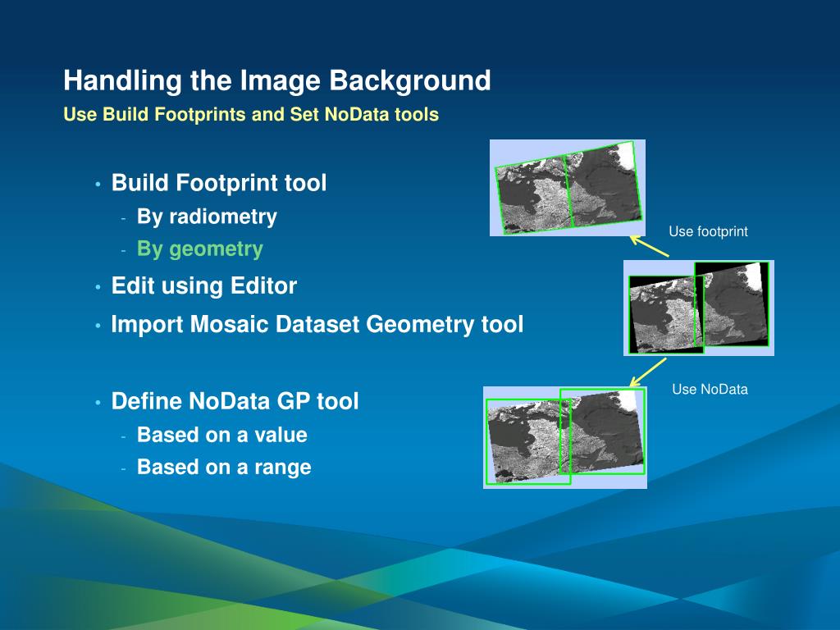Open the middle image with black background
This screenshot has width=840, height=630.
point(699,308)
